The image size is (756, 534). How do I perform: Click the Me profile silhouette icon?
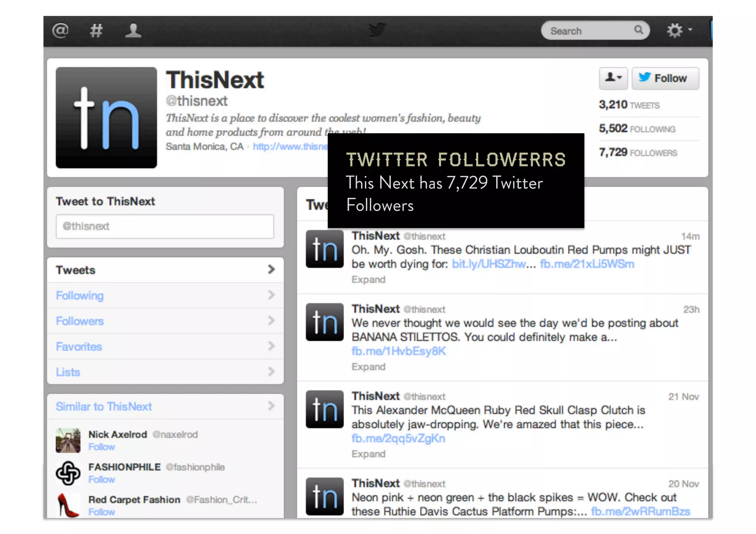pos(133,30)
